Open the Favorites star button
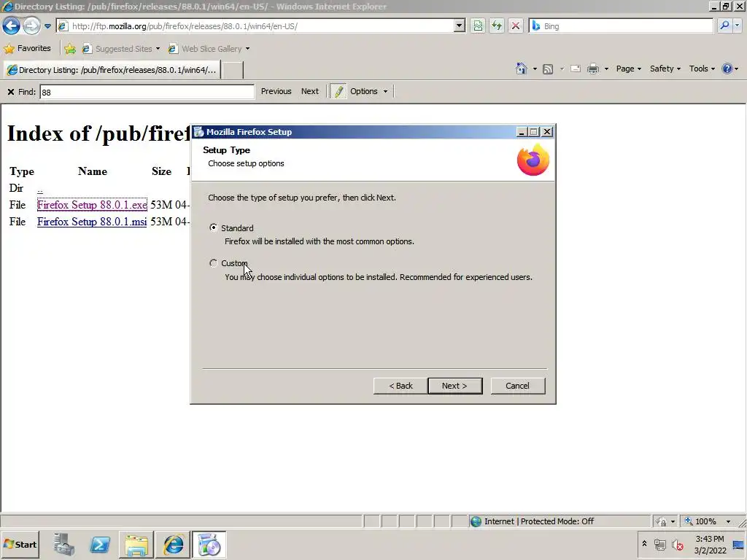This screenshot has height=560, width=747. (27, 49)
